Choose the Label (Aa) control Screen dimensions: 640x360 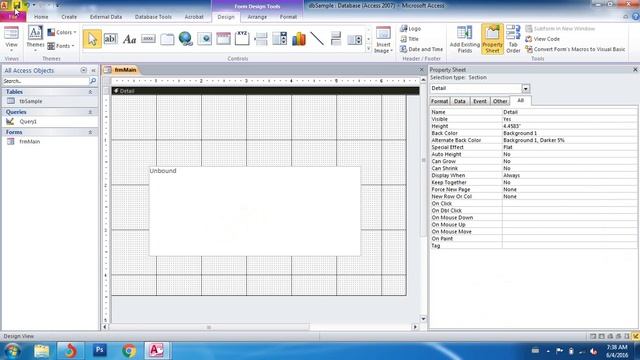pyautogui.click(x=129, y=39)
